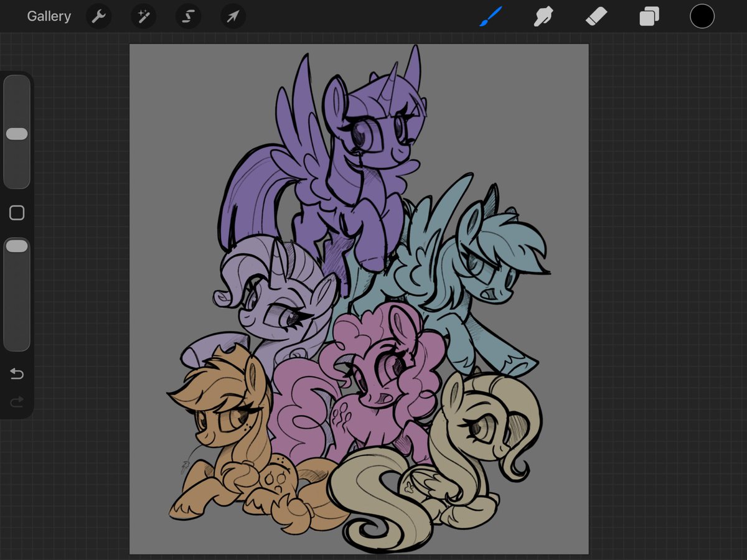747x560 pixels.
Task: Activate the Selection tool
Action: [x=188, y=16]
